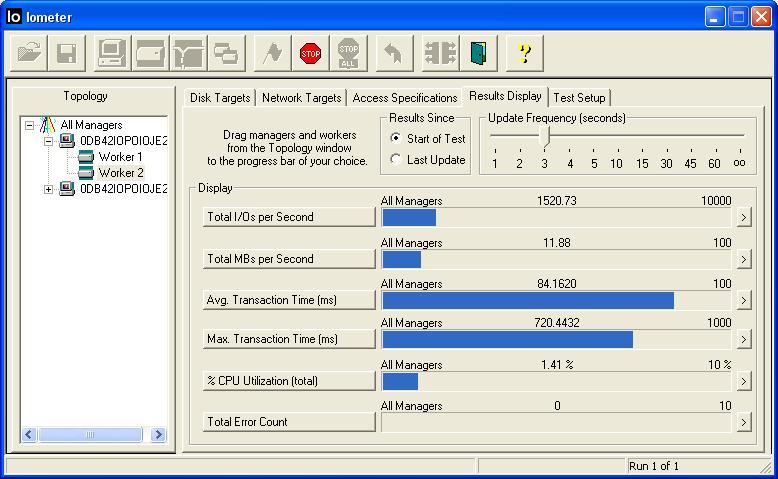
Task: Switch to Disk Targets tab
Action: click(220, 98)
